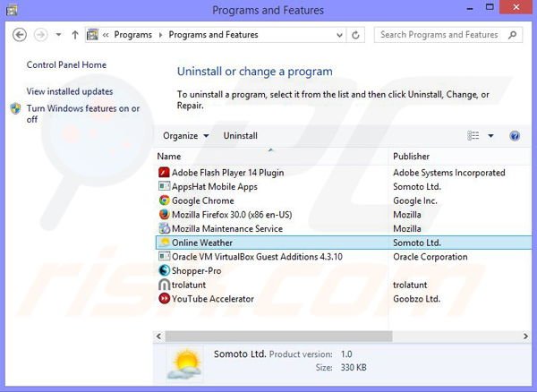Click the Google Chrome icon
This screenshot has width=537, height=392.
click(164, 200)
